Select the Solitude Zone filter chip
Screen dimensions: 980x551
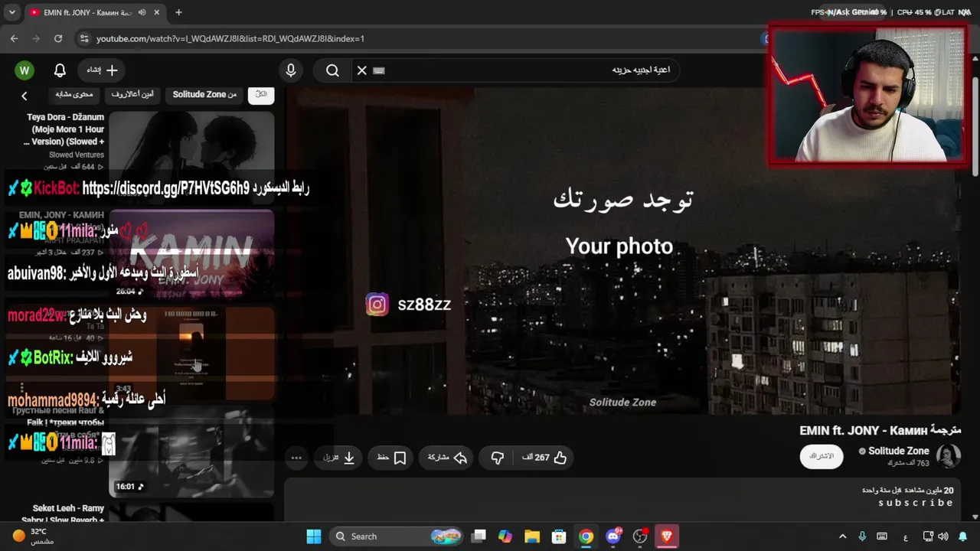[204, 94]
